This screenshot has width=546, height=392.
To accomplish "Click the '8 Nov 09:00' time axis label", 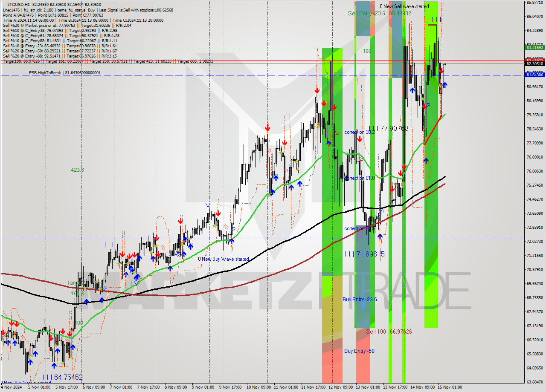I will [176, 387].
